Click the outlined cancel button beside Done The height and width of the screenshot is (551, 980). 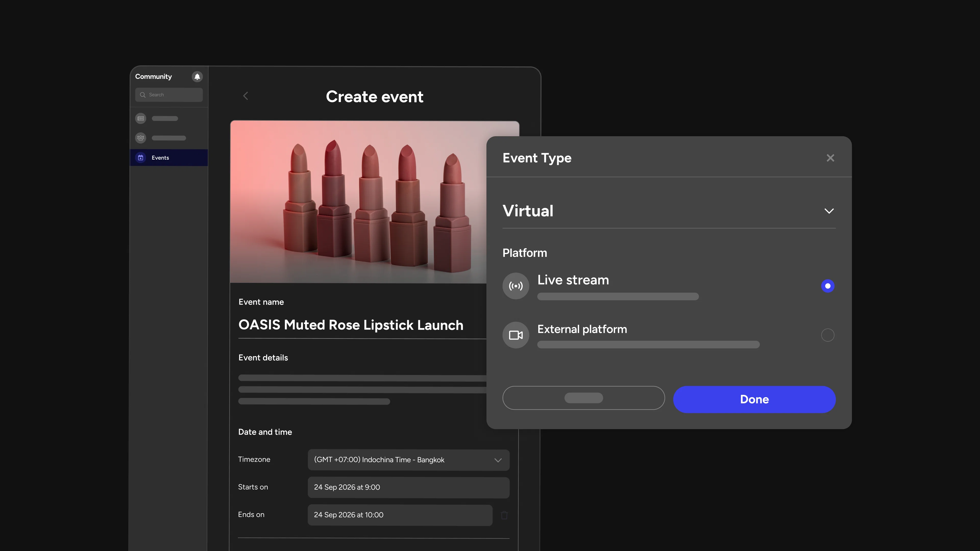click(x=583, y=398)
